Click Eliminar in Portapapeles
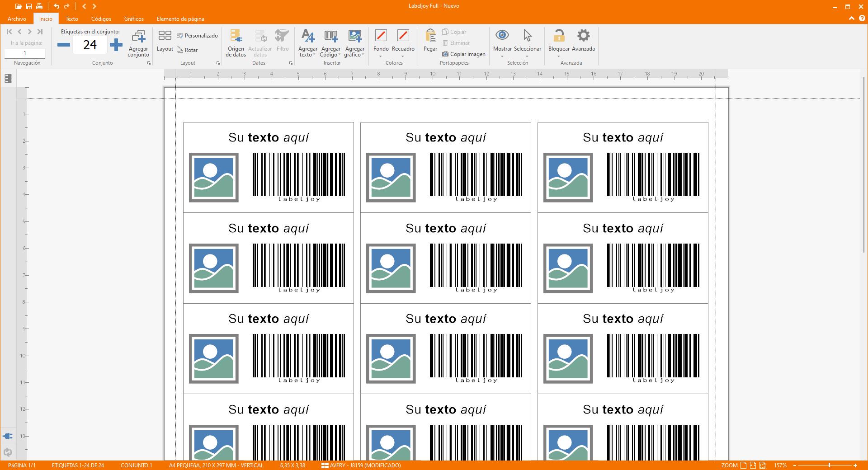868x470 pixels. tap(456, 43)
